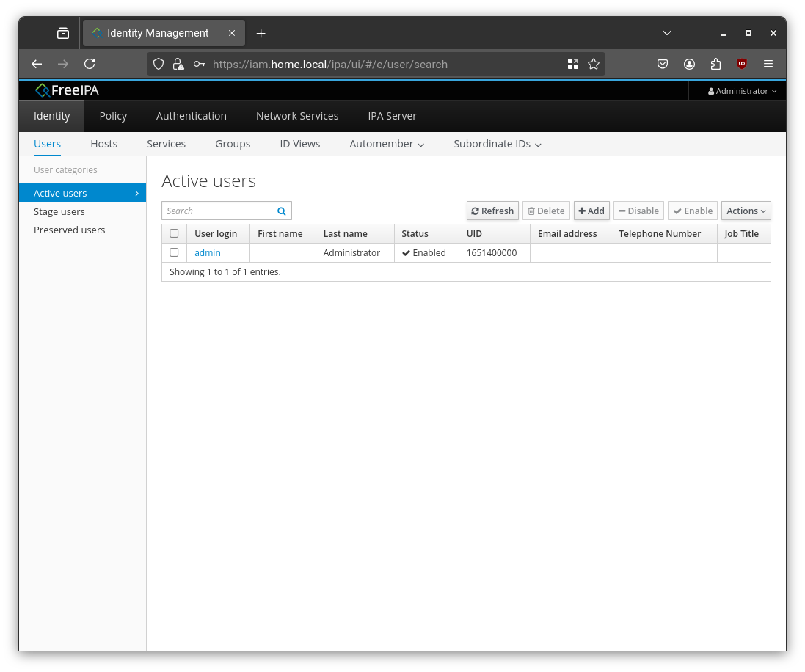The image size is (805, 672).
Task: Go to the ID Views sub-tab
Action: (x=300, y=145)
